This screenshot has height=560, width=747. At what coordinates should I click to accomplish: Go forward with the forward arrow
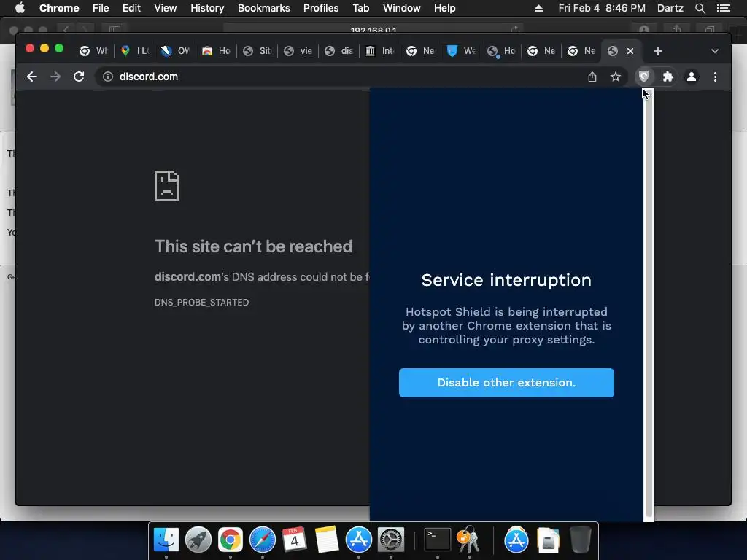[x=55, y=77]
